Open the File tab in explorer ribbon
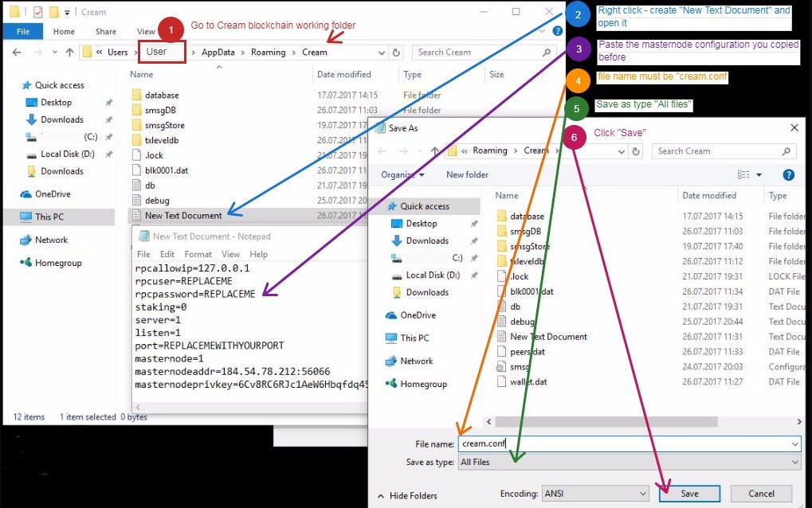This screenshot has height=508, width=812. coord(23,32)
